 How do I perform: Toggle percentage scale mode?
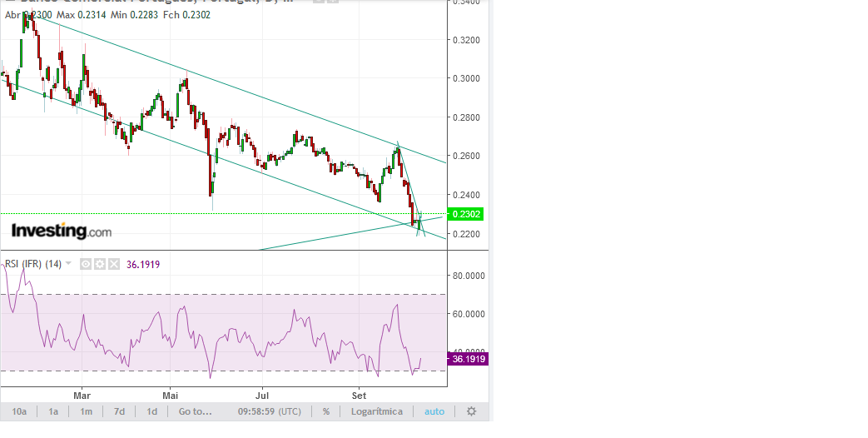(326, 411)
